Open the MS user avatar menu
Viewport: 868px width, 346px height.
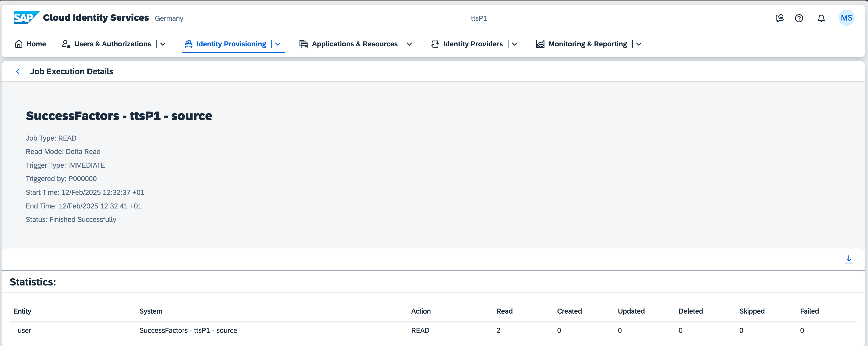(x=846, y=18)
